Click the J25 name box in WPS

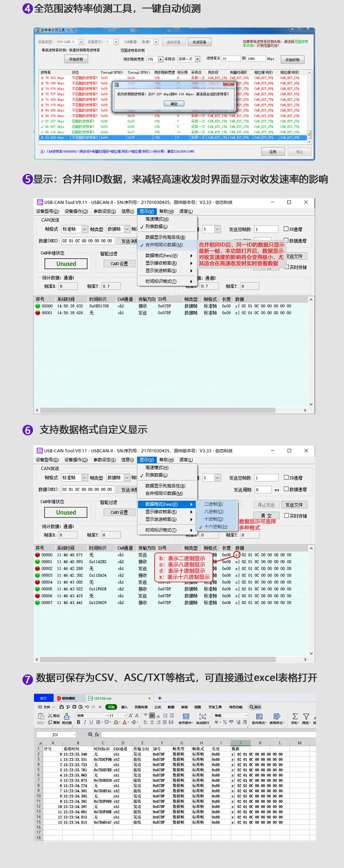click(x=56, y=734)
